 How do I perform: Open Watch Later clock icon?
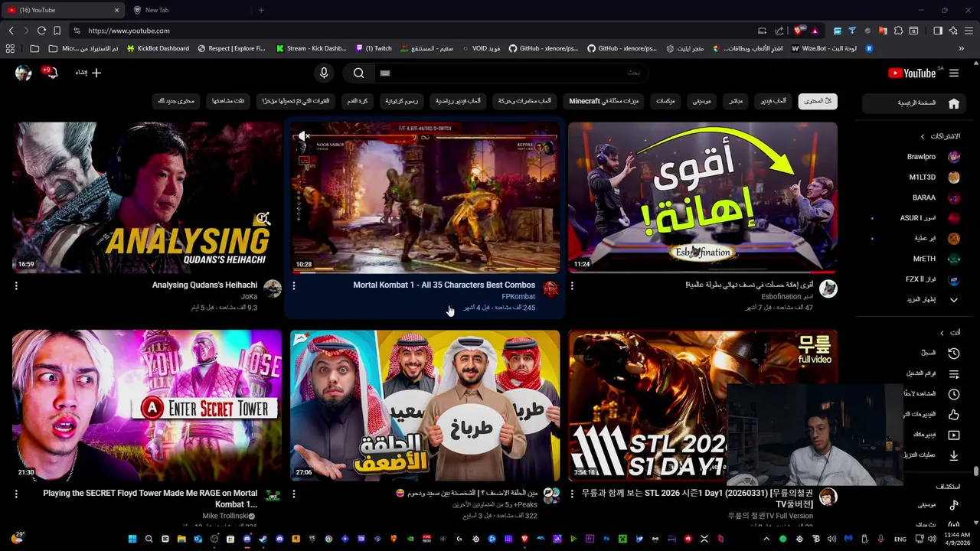[954, 394]
